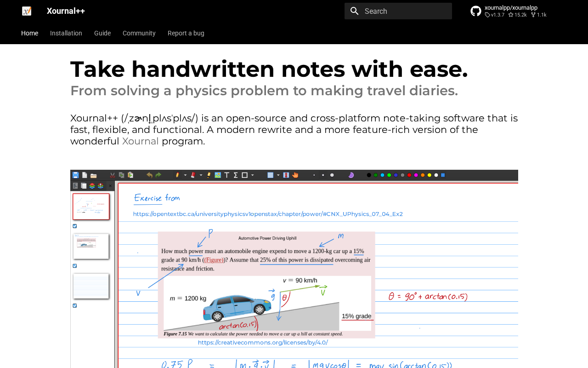Pick the orange color swatch
588x368 pixels.
coord(423,175)
